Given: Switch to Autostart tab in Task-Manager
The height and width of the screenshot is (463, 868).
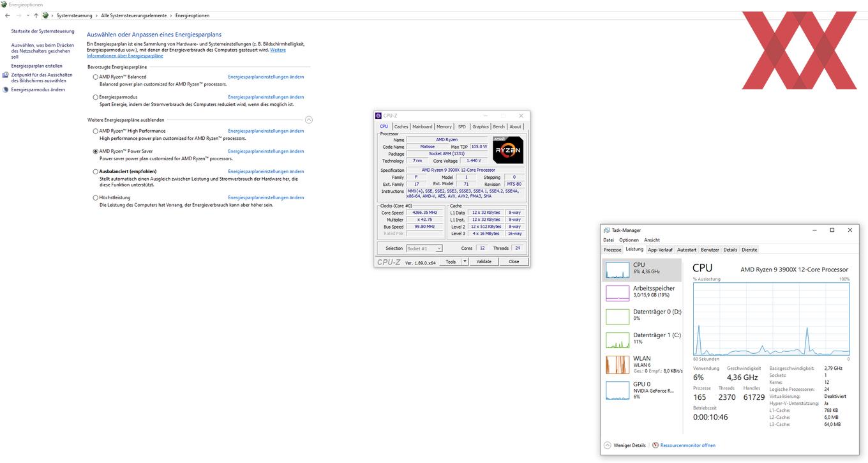Looking at the screenshot, I should (687, 250).
